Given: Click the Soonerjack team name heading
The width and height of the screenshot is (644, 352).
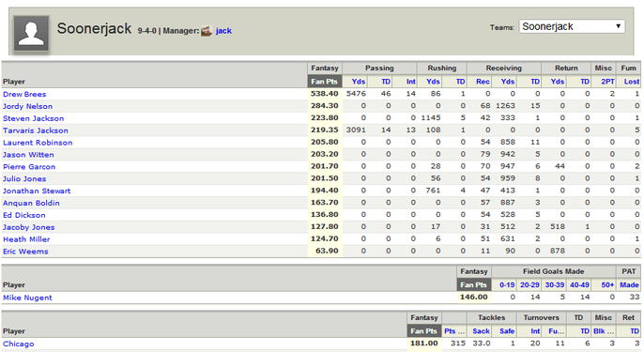Looking at the screenshot, I should [x=94, y=28].
